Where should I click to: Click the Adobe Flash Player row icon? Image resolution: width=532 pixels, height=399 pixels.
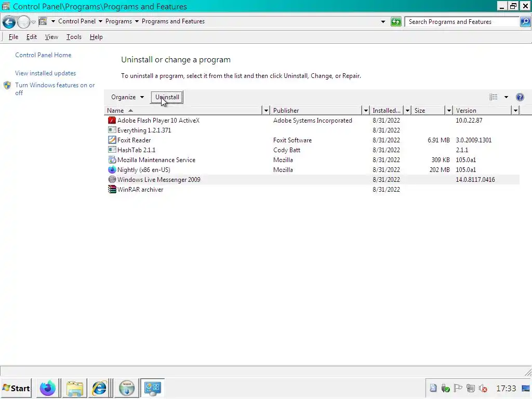[x=112, y=121]
